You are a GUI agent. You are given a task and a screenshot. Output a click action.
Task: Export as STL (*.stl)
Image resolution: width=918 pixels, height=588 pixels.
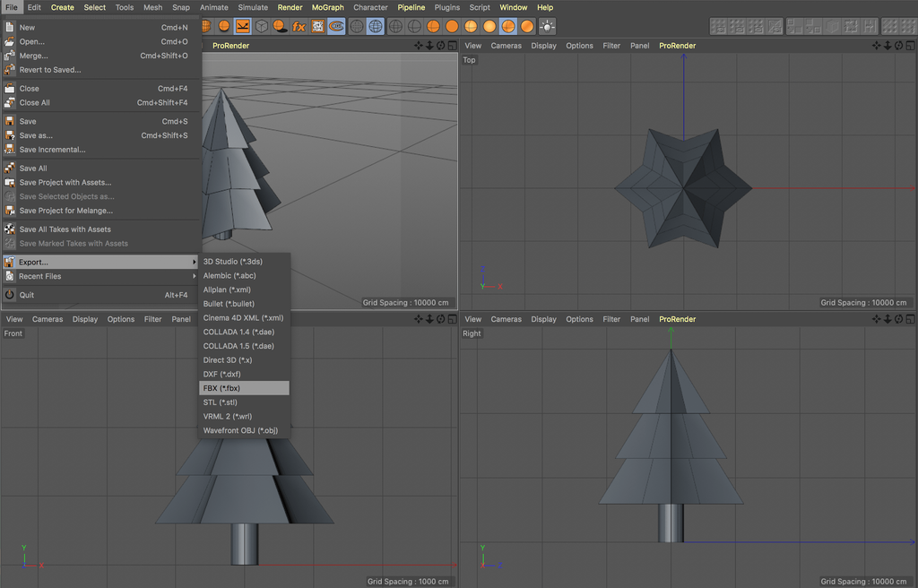click(244, 402)
